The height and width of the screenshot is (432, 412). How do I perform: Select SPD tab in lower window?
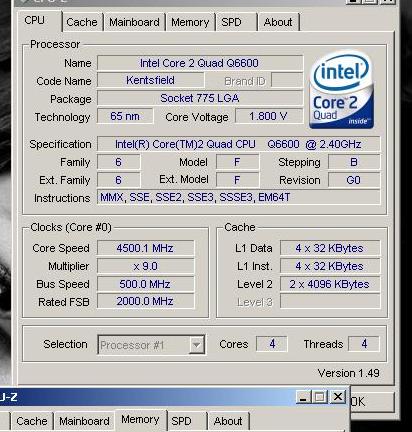click(187, 421)
